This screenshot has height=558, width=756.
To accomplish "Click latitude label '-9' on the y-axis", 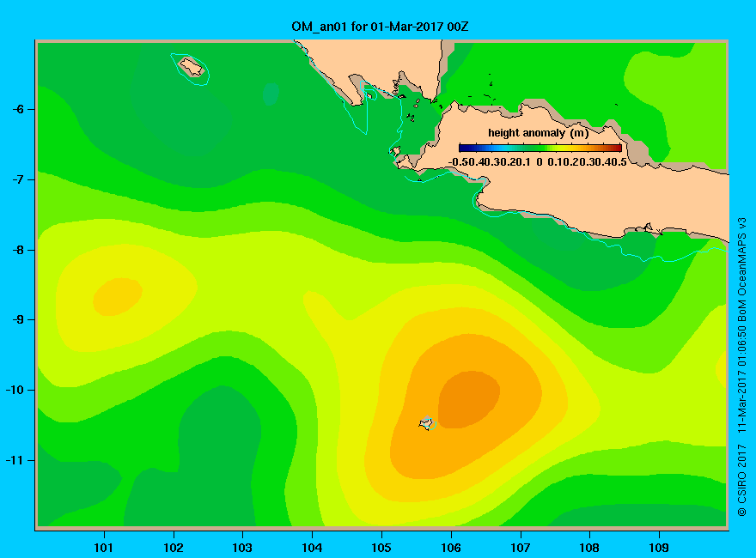I will pos(17,320).
